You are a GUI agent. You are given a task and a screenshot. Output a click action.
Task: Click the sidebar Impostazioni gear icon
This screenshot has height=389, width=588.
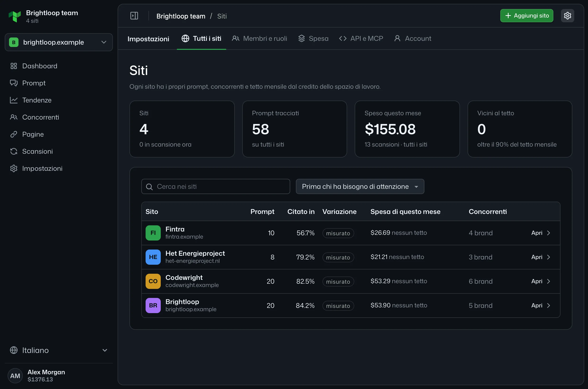[x=14, y=168]
